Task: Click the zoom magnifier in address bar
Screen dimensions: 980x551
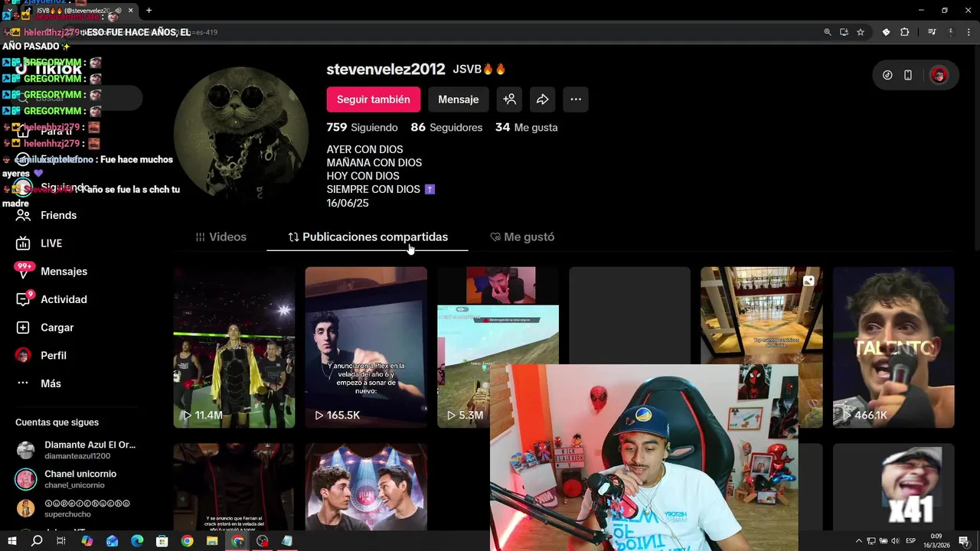Action: coord(828,32)
